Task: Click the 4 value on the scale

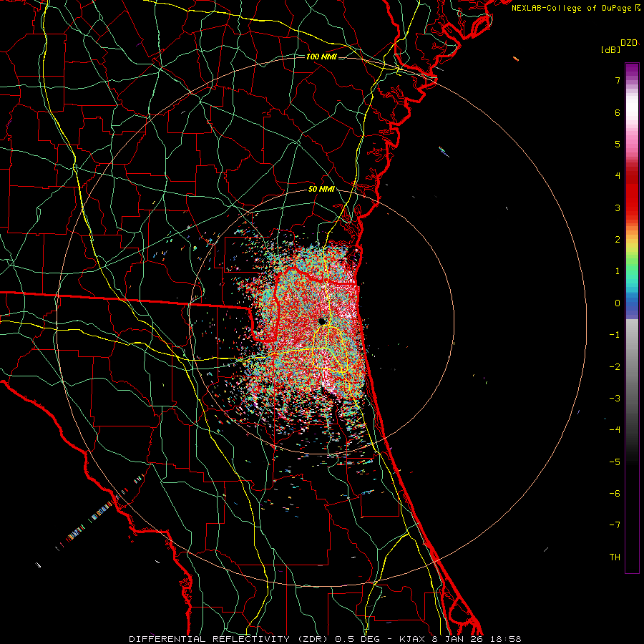Action: coord(618,176)
